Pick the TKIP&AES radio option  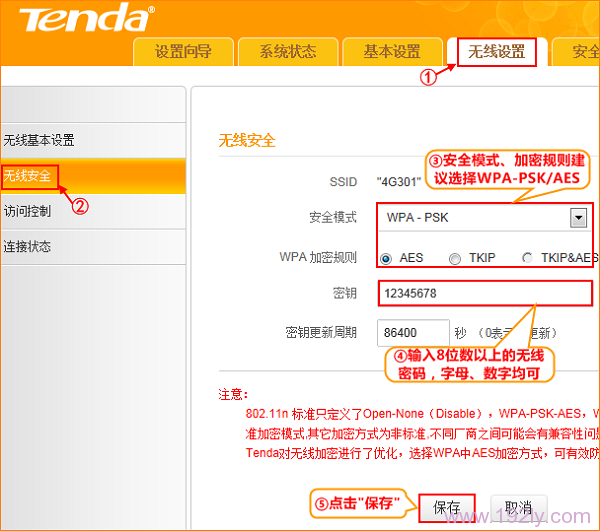point(527,258)
